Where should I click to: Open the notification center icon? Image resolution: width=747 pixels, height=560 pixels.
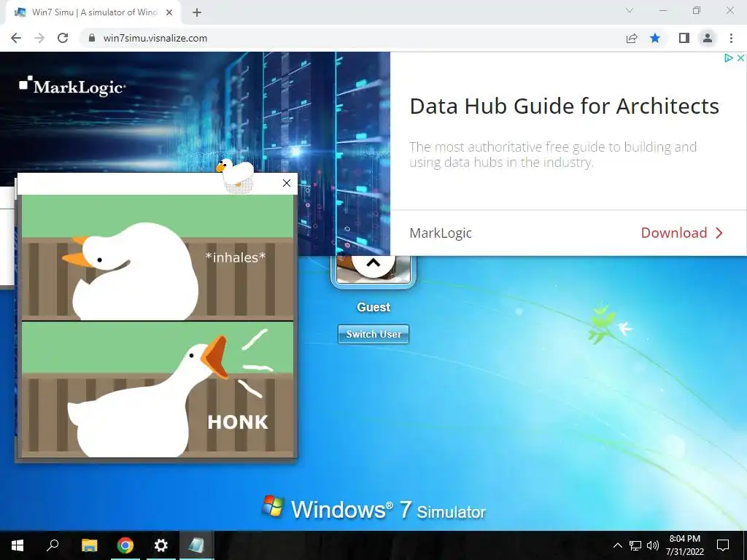(723, 545)
